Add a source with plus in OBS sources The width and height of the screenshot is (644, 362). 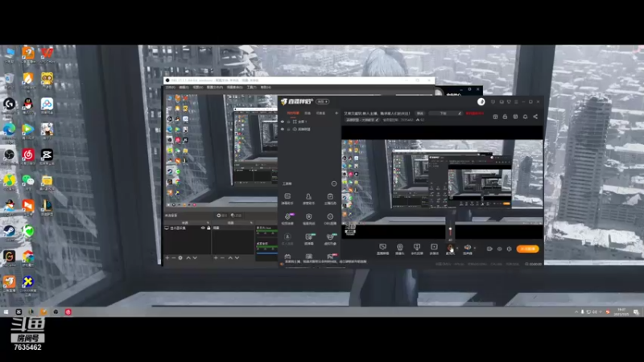pos(167,257)
